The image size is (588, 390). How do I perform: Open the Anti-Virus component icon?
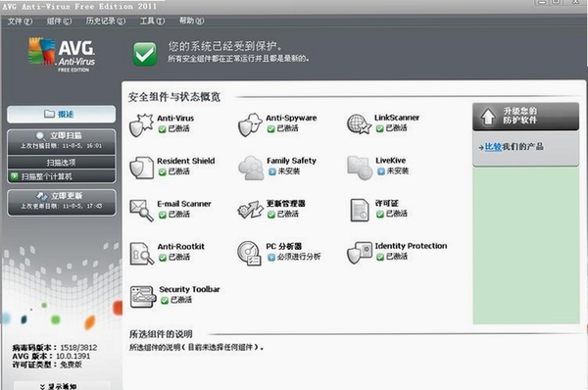pos(141,125)
